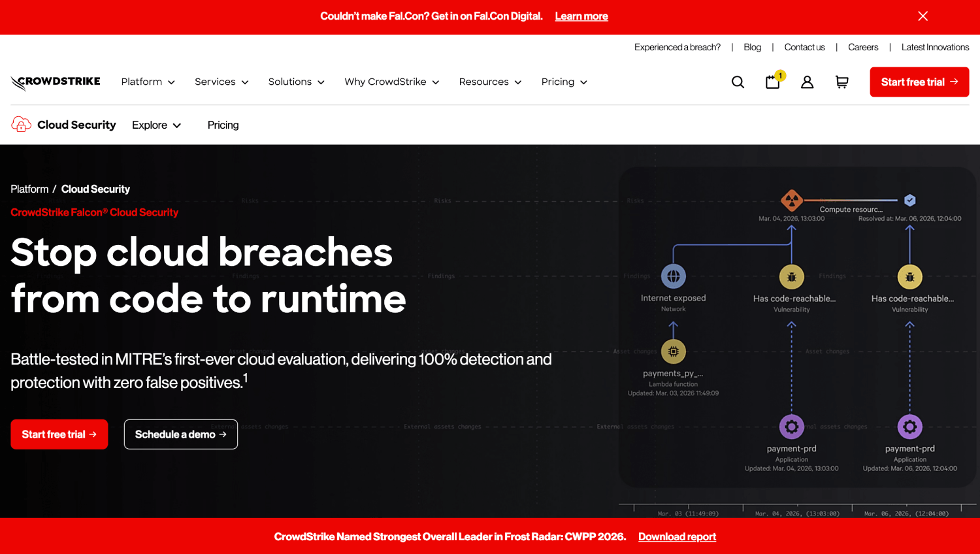Open the Blog link
This screenshot has height=554, width=980.
tap(752, 47)
